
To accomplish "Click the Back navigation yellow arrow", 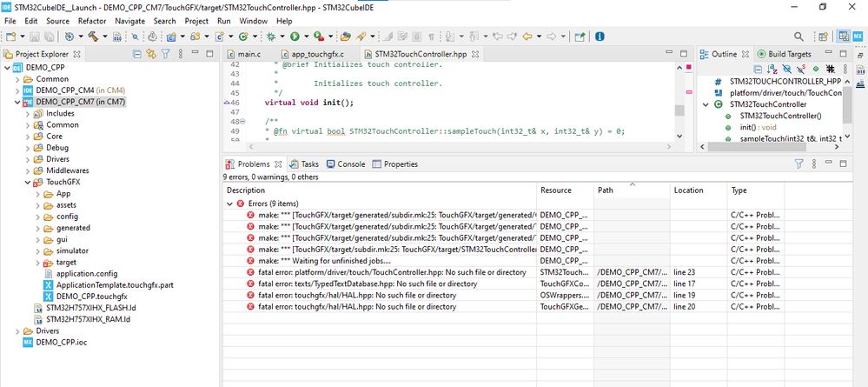I will coord(527,37).
